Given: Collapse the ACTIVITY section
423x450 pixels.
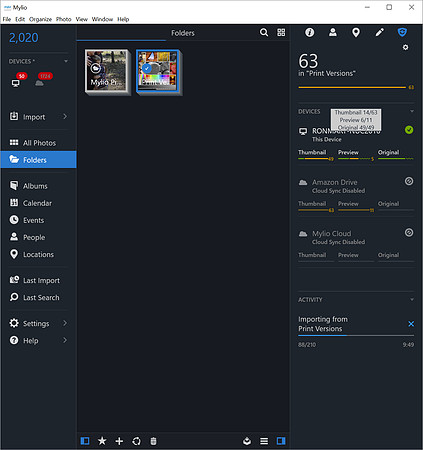Looking at the screenshot, I should tap(412, 299).
